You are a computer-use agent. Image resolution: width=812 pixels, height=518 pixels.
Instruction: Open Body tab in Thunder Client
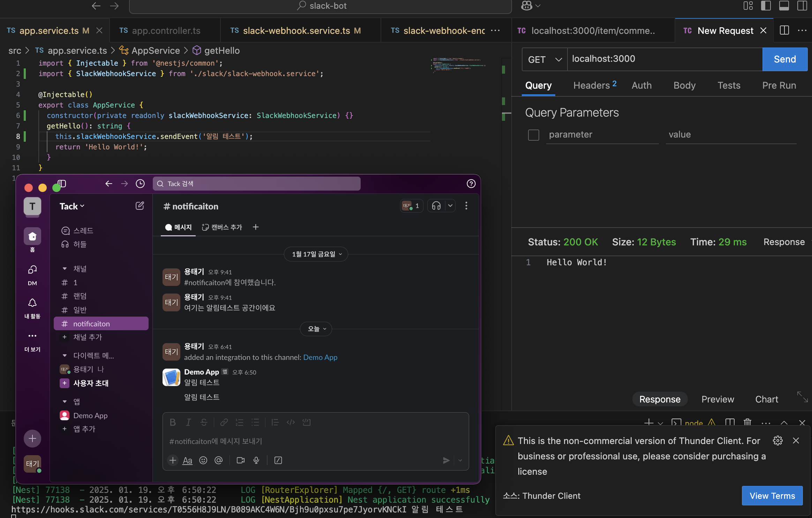684,85
